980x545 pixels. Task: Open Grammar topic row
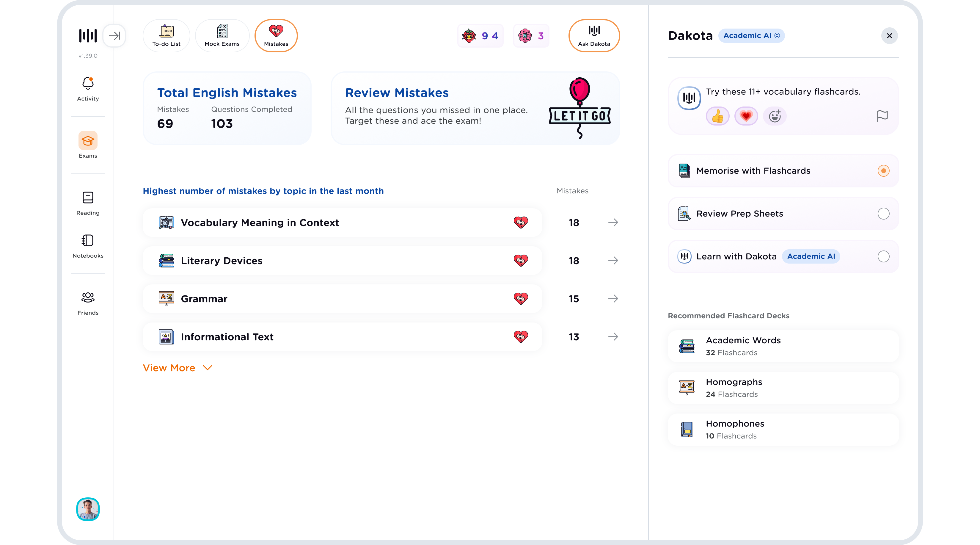(x=343, y=299)
